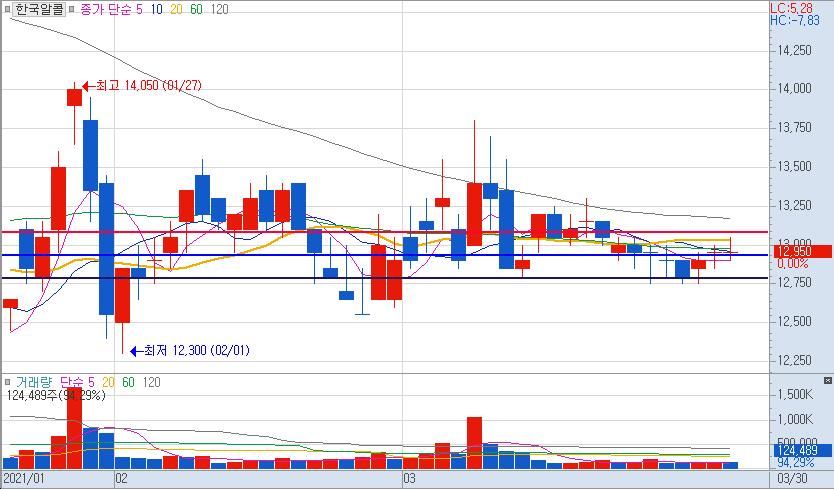Select the green 60-day price moving average label
This screenshot has height=489, width=834.
[x=196, y=9]
